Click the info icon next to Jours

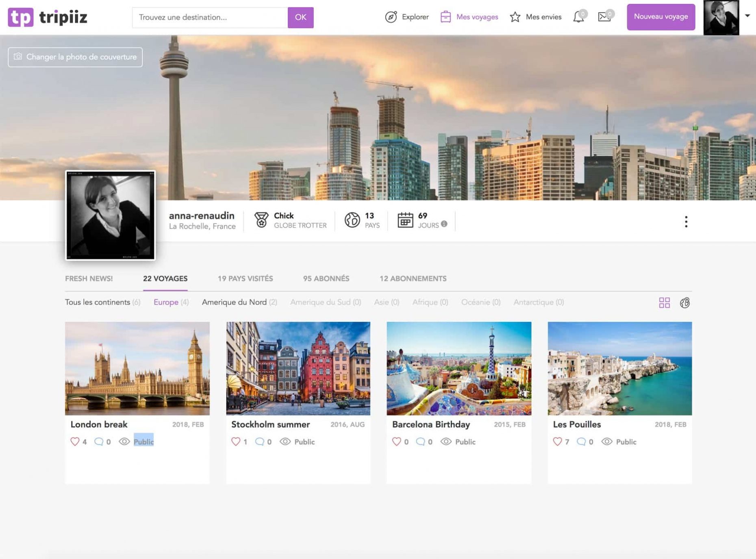[444, 224]
